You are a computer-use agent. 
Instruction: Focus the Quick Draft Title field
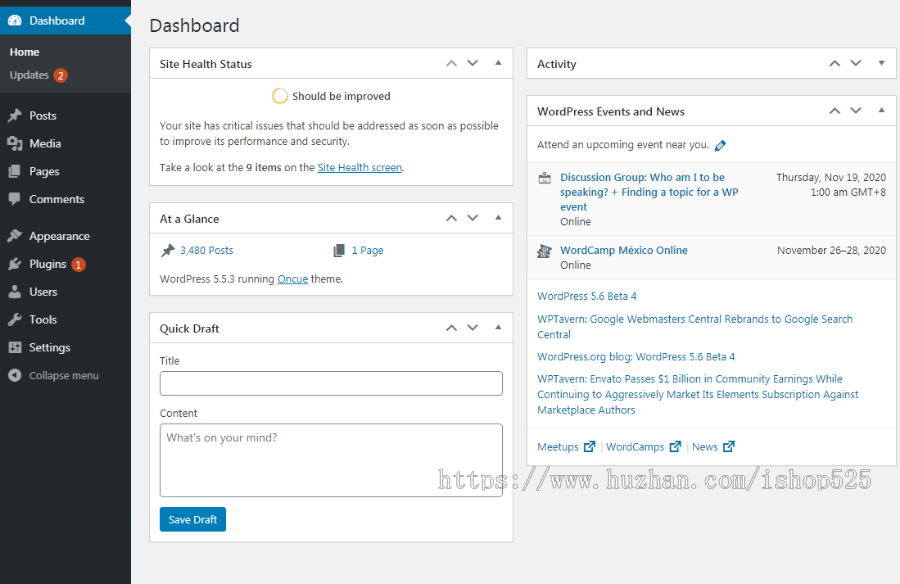point(331,383)
